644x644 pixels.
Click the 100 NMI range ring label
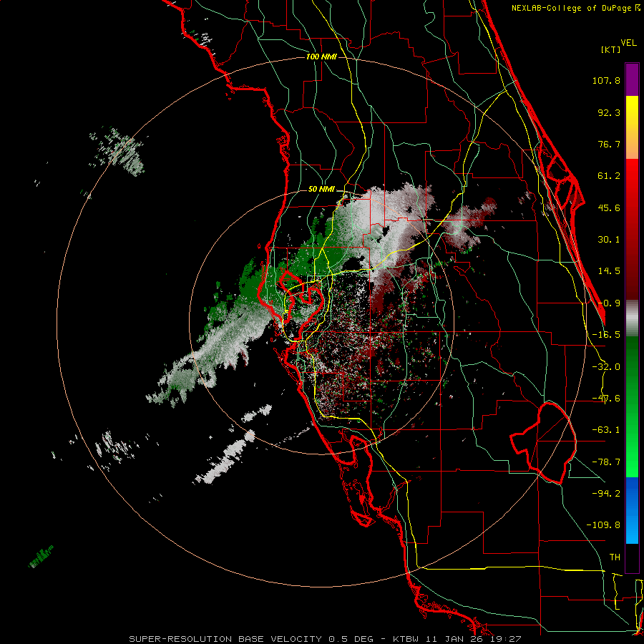(321, 57)
